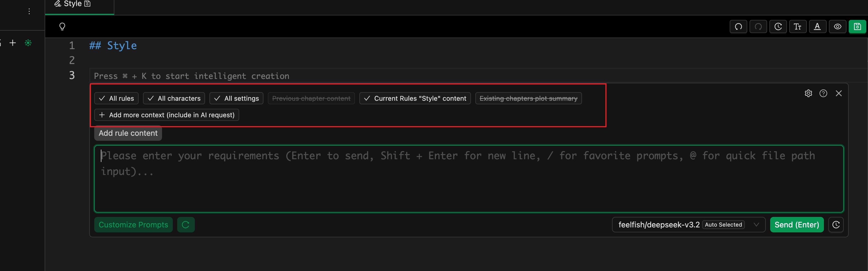This screenshot has width=868, height=271.
Task: Expand "Add more context" option
Action: click(166, 115)
